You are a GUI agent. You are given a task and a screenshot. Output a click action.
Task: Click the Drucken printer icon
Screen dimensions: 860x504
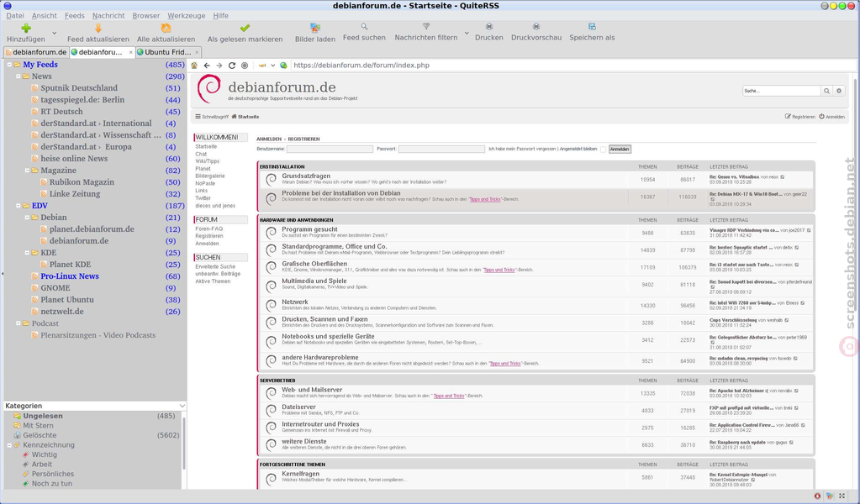coord(488,26)
